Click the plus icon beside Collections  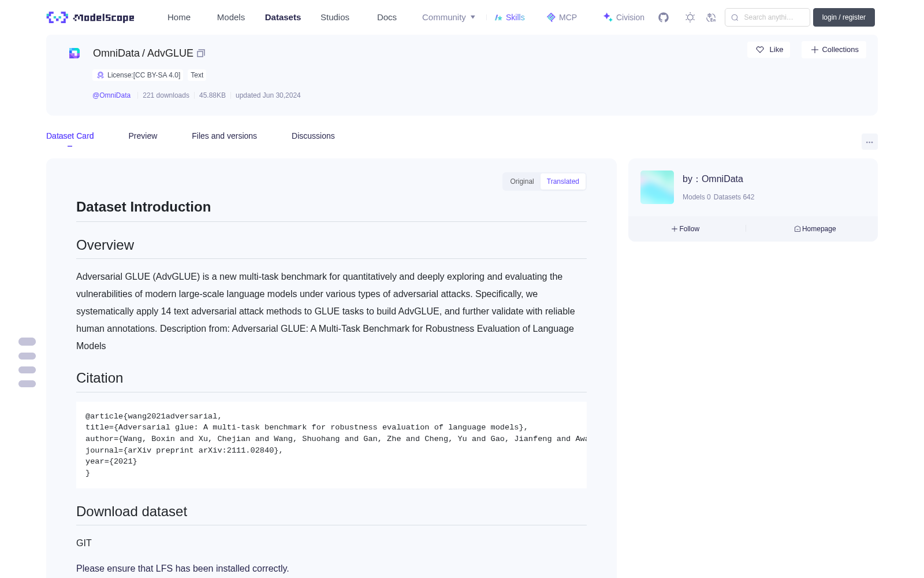815,50
